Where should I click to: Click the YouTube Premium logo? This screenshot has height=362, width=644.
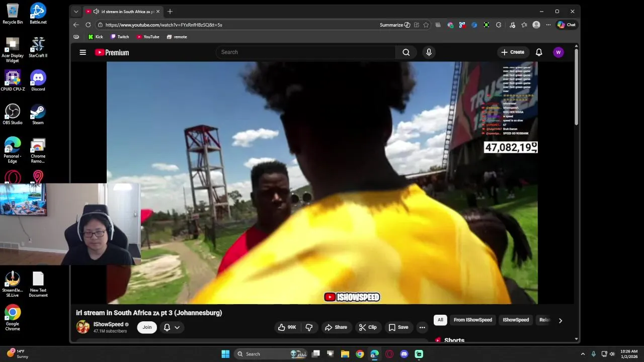(112, 52)
